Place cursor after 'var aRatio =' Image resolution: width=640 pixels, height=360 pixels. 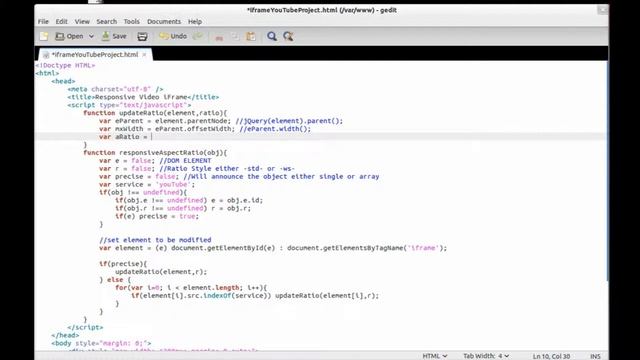point(152,137)
